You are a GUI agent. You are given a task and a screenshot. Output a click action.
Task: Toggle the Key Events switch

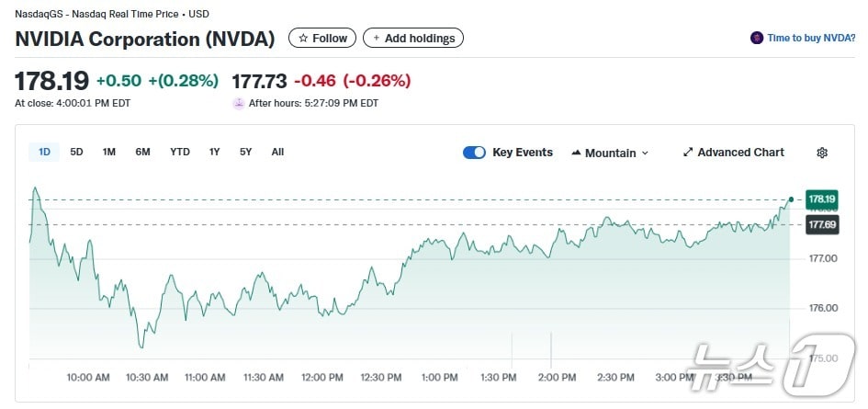[474, 153]
